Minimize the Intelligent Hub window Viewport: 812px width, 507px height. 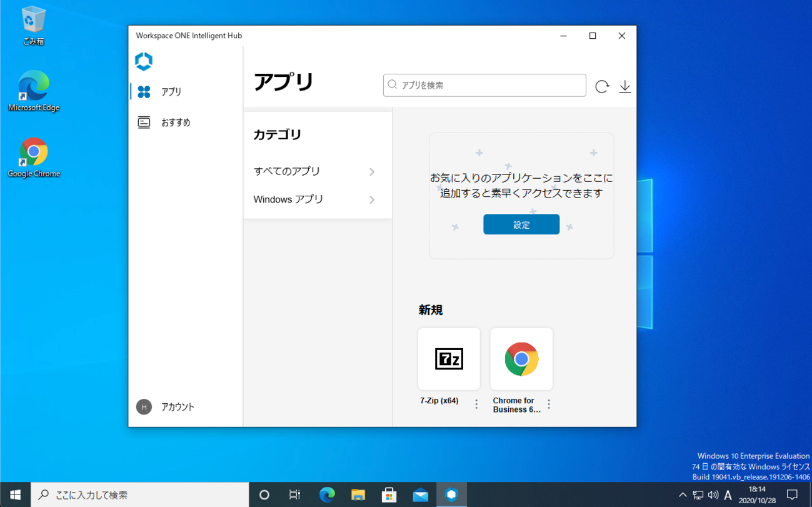tap(564, 36)
